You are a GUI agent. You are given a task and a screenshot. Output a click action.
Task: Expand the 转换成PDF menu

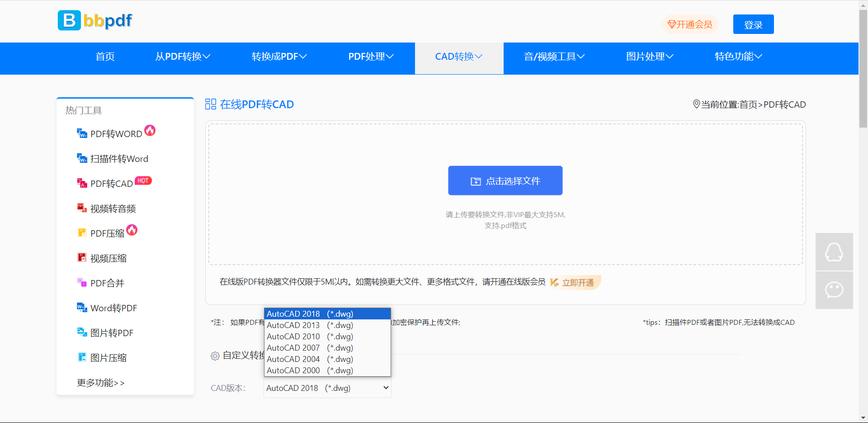pos(279,57)
